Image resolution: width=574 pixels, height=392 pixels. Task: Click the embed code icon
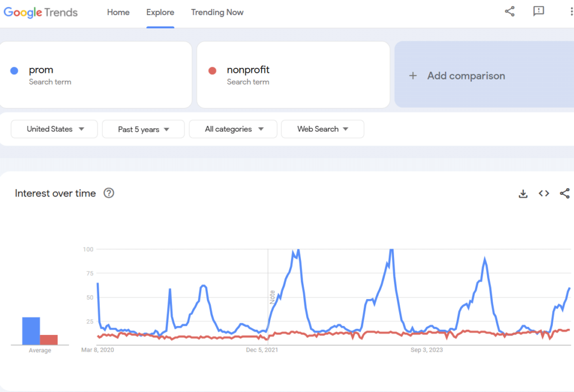pyautogui.click(x=544, y=194)
